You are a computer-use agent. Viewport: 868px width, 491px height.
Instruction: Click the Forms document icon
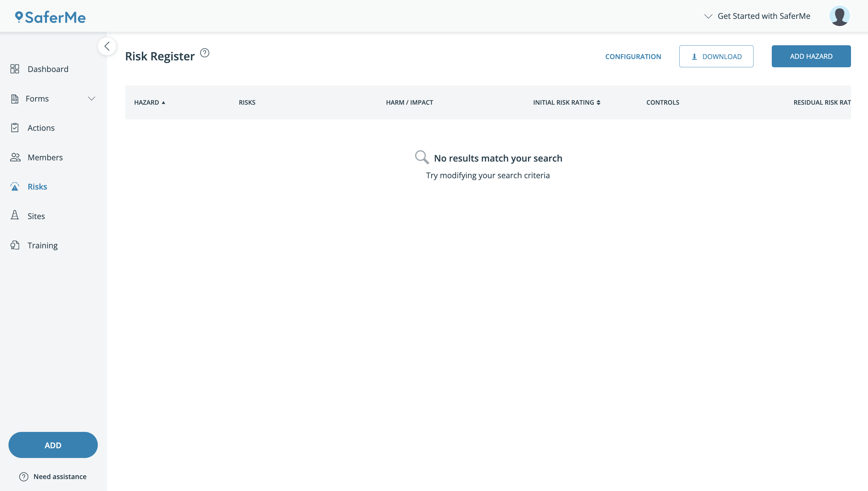tap(15, 98)
